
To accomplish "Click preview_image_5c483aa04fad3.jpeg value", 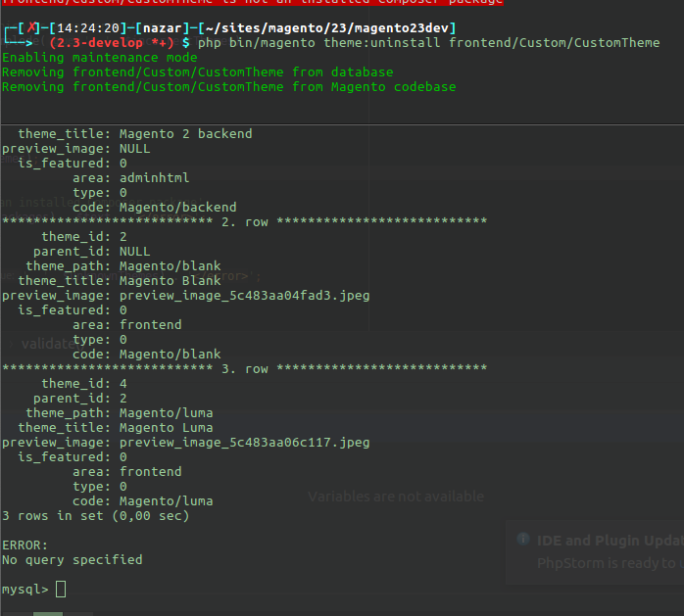I will [244, 296].
